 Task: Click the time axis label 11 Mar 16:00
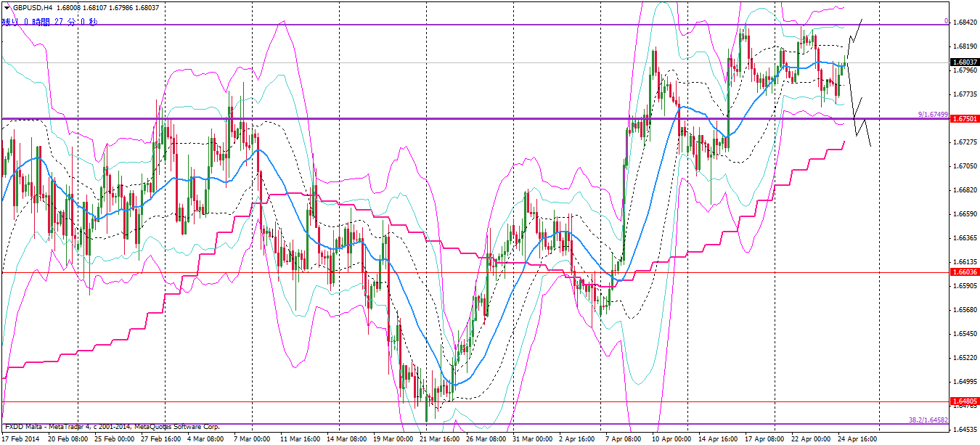300,439
